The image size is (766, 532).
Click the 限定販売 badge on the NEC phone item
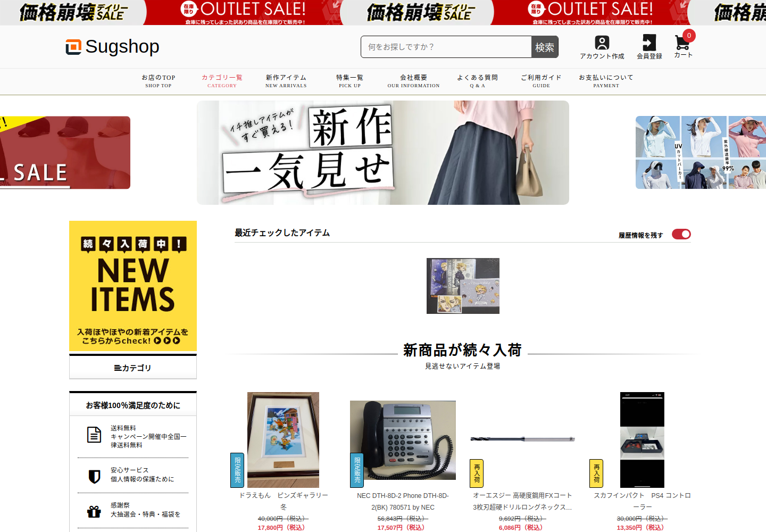click(x=357, y=470)
